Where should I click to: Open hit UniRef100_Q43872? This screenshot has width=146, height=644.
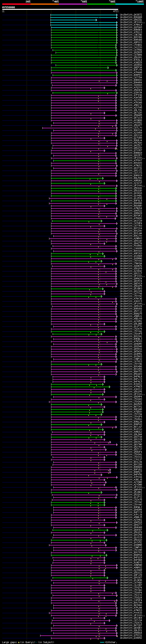click(131, 15)
